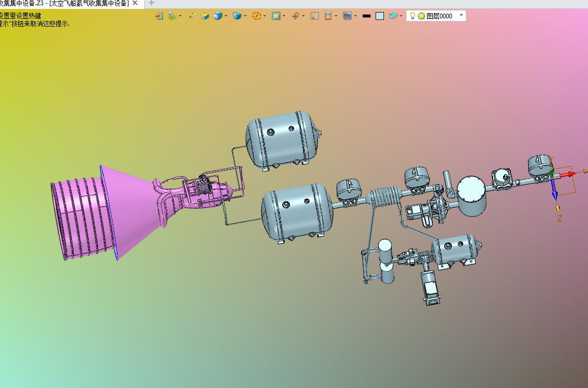Expand the monitor icon's dropdown arrow

click(x=356, y=16)
